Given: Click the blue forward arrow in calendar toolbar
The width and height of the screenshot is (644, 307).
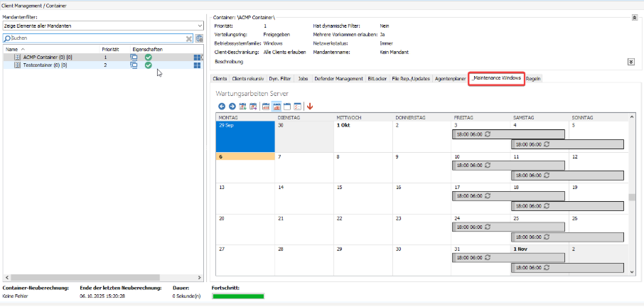Looking at the screenshot, I should [232, 106].
